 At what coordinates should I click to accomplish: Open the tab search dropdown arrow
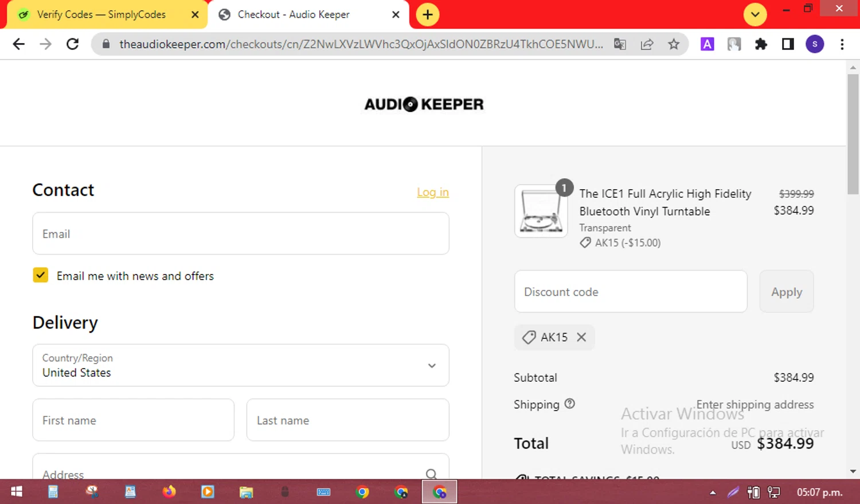coord(755,14)
